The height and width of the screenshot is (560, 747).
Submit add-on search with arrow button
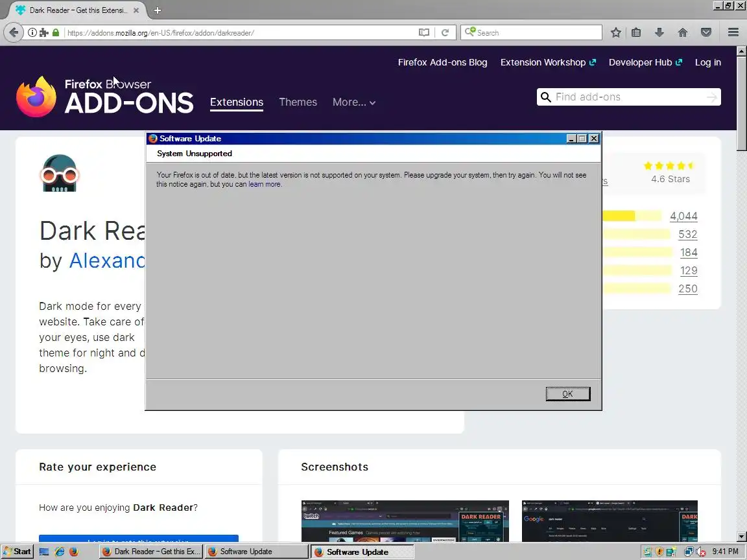[712, 97]
